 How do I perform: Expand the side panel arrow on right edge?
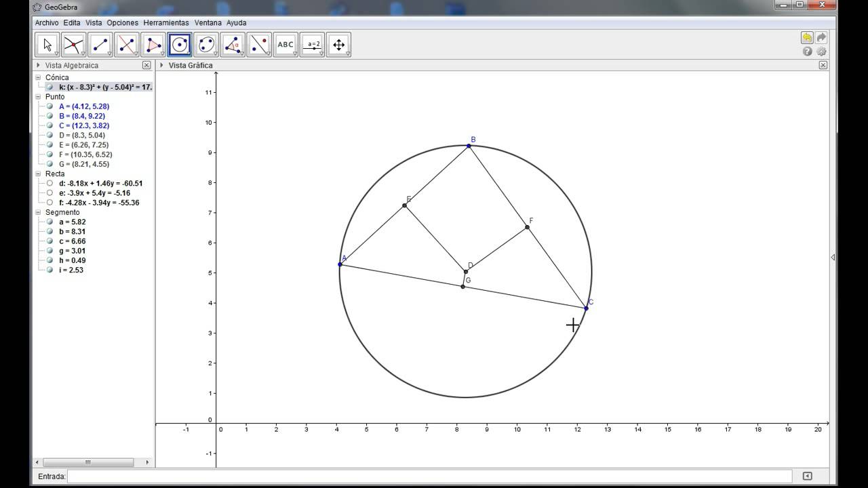[x=833, y=258]
